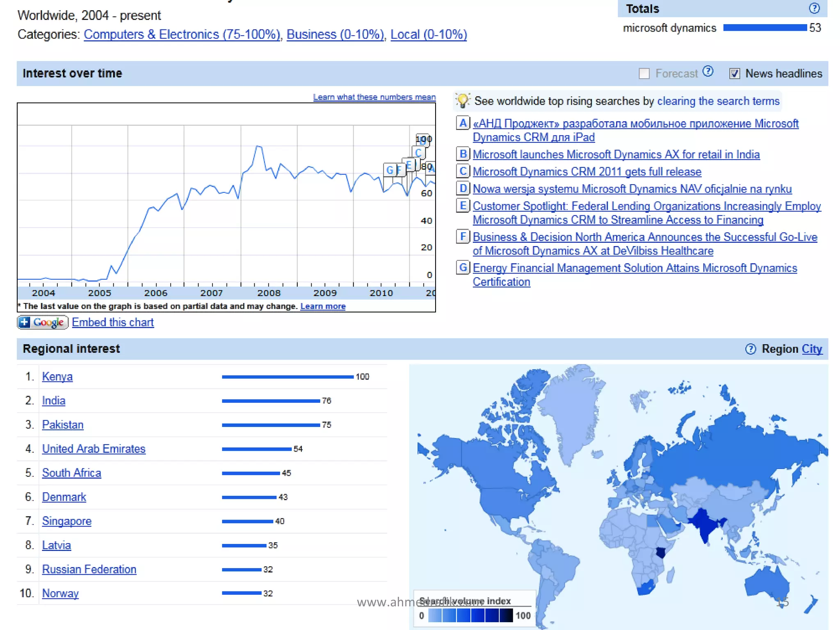Viewport: 840px width, 630px height.
Task: Open the Business (0-10%) category
Action: 335,34
